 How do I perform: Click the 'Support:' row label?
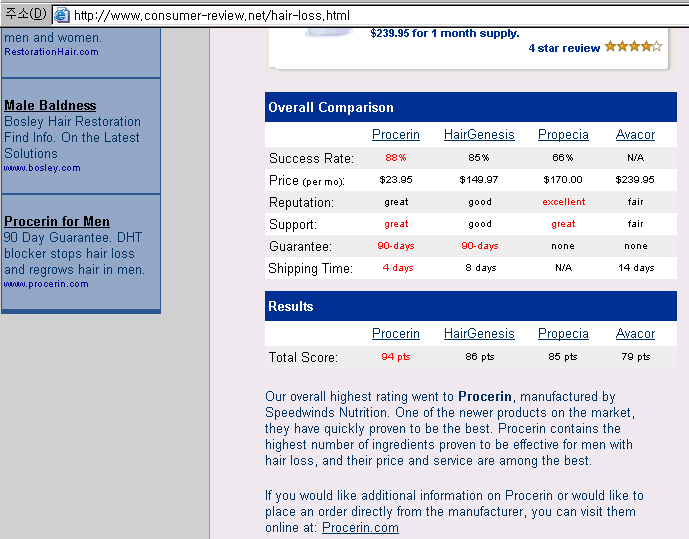pos(293,224)
